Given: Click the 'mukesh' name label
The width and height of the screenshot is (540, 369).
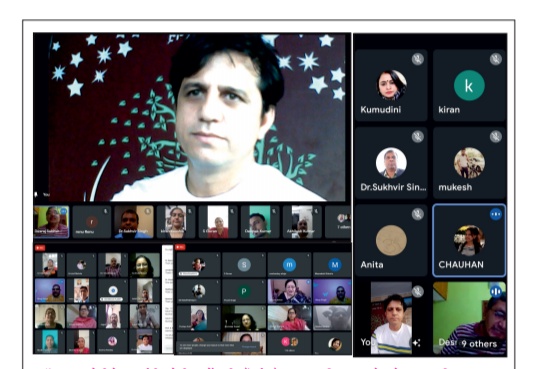Looking at the screenshot, I should tap(455, 187).
